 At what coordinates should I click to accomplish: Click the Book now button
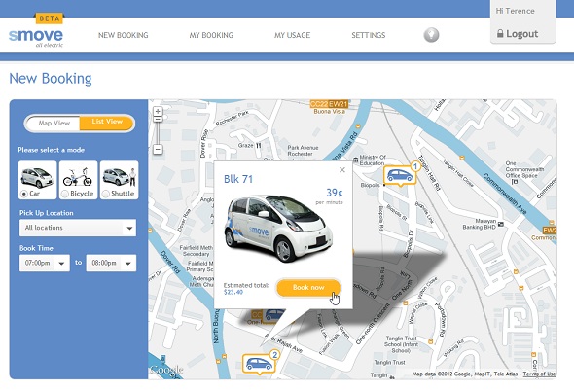coord(308,288)
